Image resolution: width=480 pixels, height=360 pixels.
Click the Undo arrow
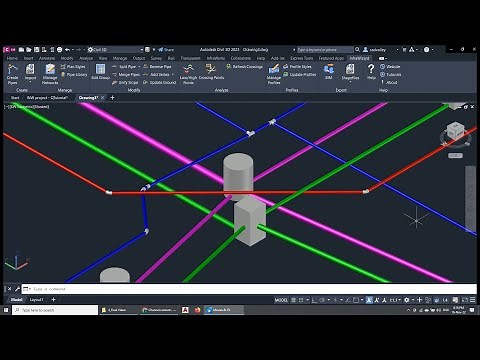(67, 50)
